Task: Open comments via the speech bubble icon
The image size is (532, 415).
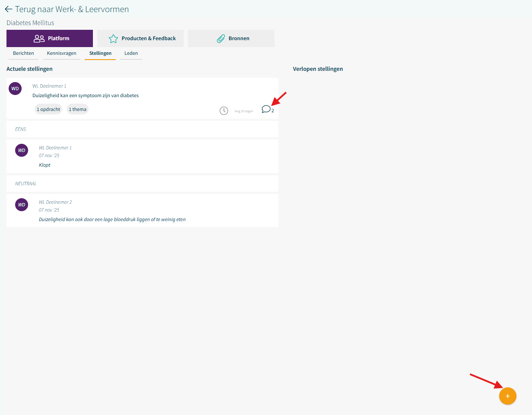Action: tap(266, 109)
